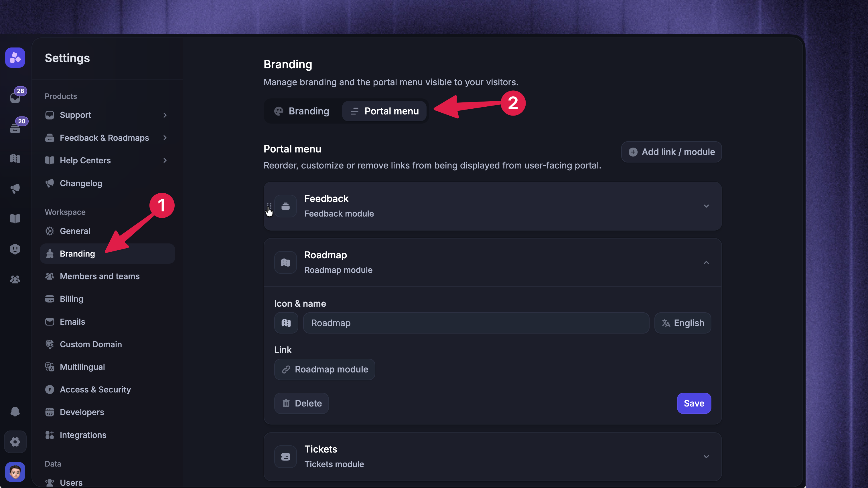Viewport: 868px width, 488px height.
Task: Click the Roadmap name input field
Action: pos(476,323)
